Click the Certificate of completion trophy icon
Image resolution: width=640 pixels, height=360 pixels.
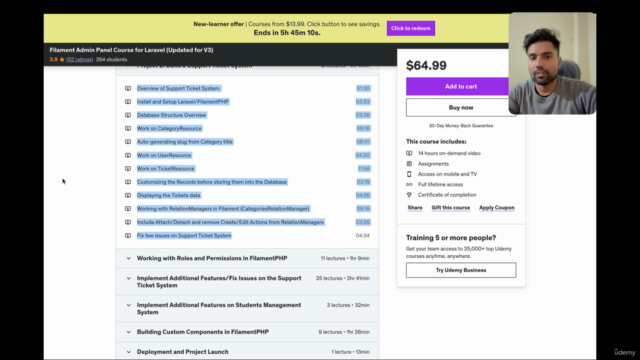click(409, 195)
